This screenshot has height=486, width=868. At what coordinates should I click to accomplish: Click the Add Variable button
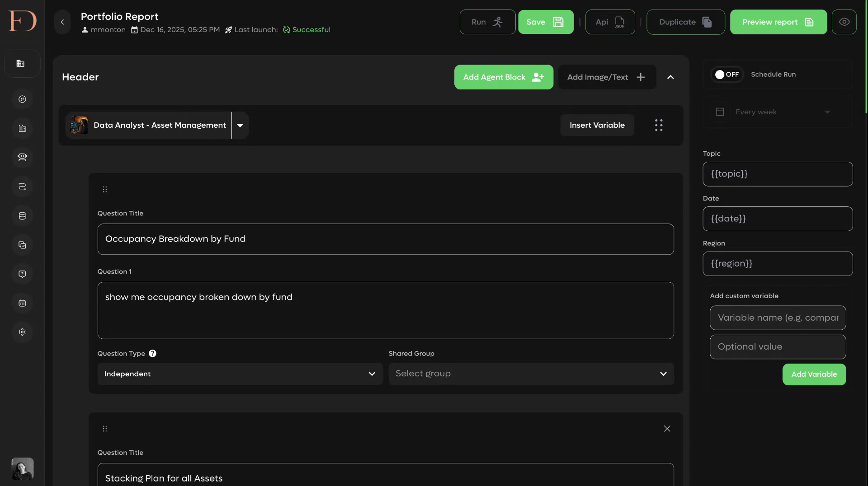tap(814, 374)
